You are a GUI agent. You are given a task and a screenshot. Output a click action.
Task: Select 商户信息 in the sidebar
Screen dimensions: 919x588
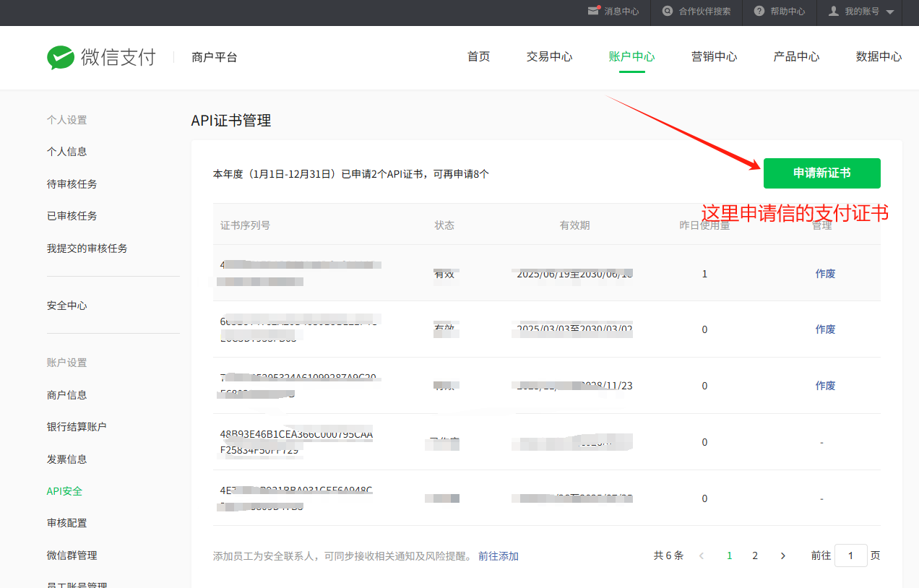(67, 395)
